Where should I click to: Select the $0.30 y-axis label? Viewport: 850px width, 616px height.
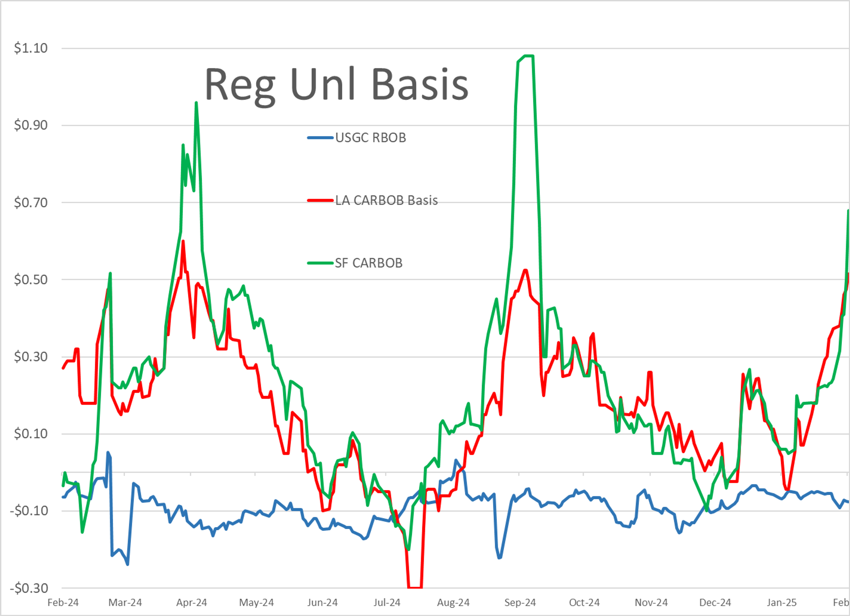[31, 357]
